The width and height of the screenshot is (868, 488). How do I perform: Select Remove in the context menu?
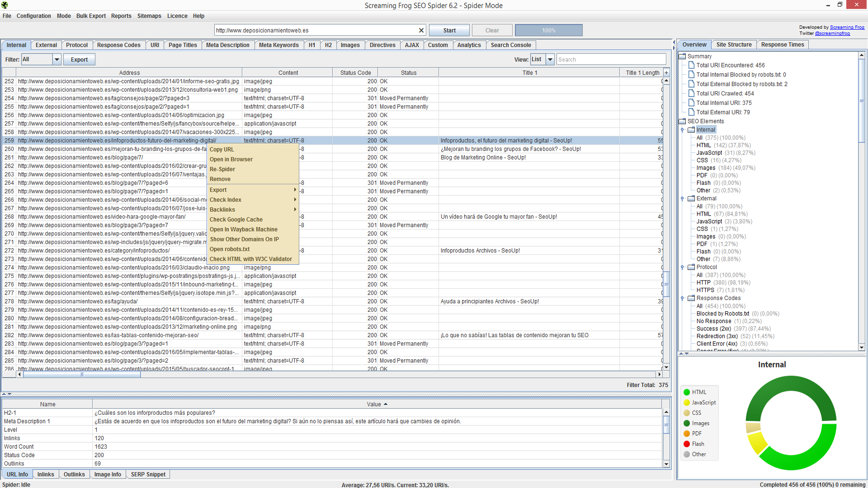(253, 179)
